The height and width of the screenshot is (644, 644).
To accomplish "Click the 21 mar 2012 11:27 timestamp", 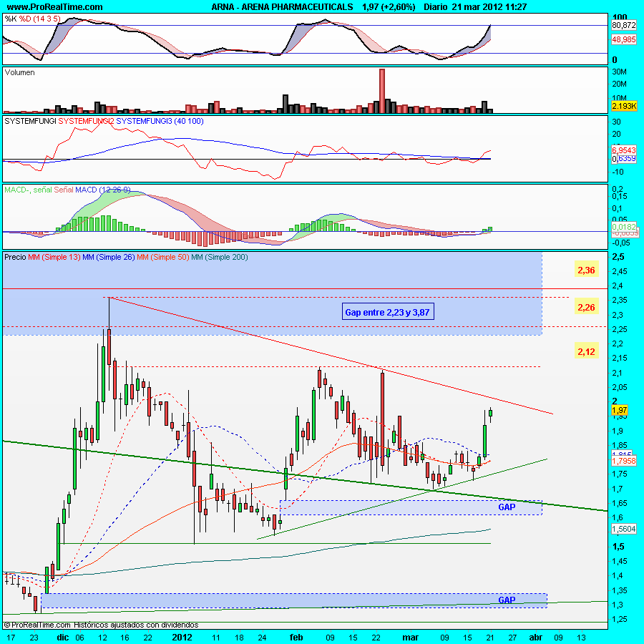I will point(489,6).
